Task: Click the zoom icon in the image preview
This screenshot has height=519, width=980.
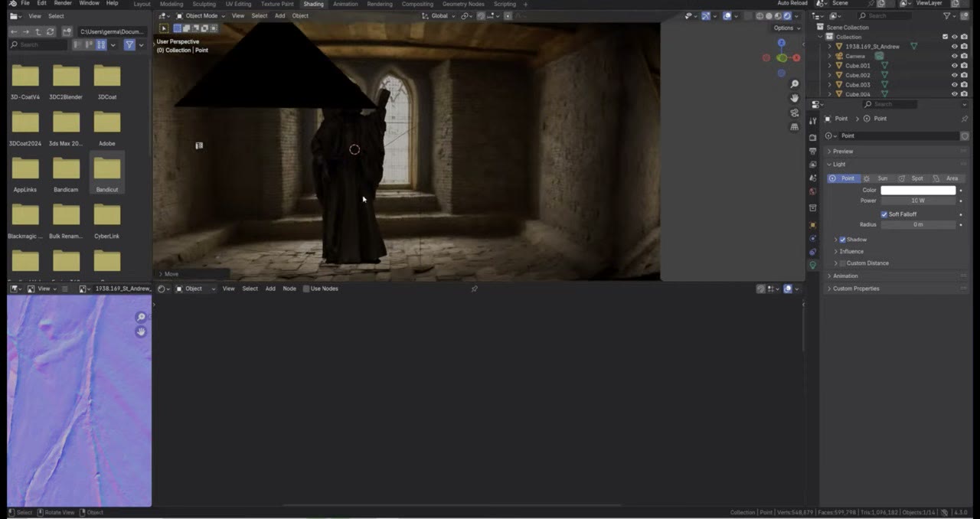Action: click(x=141, y=317)
